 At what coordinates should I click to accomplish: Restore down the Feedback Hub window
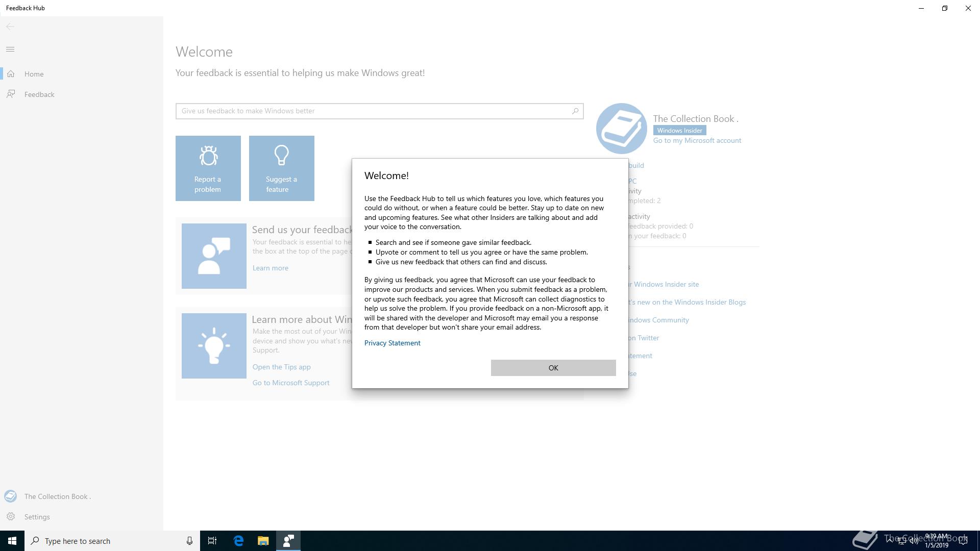[x=945, y=8]
